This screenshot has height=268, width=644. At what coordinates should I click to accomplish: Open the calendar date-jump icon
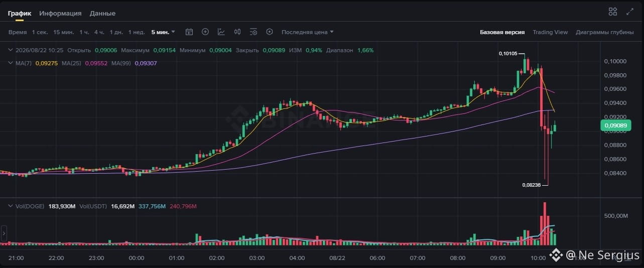189,32
